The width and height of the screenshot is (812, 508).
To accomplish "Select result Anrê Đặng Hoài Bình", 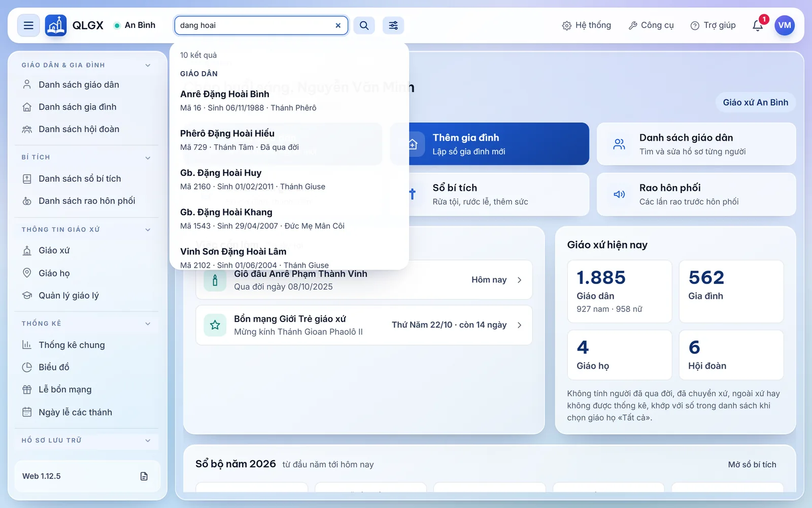I will tap(289, 101).
